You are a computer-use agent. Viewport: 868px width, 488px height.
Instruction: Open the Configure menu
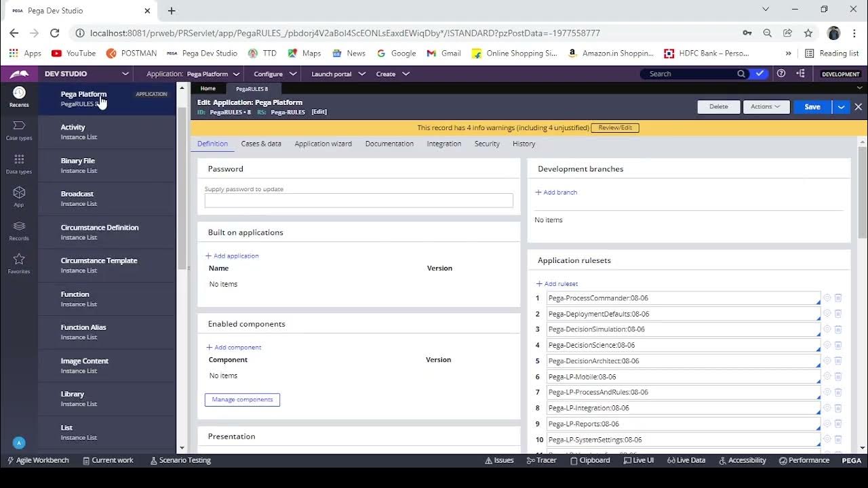(275, 74)
